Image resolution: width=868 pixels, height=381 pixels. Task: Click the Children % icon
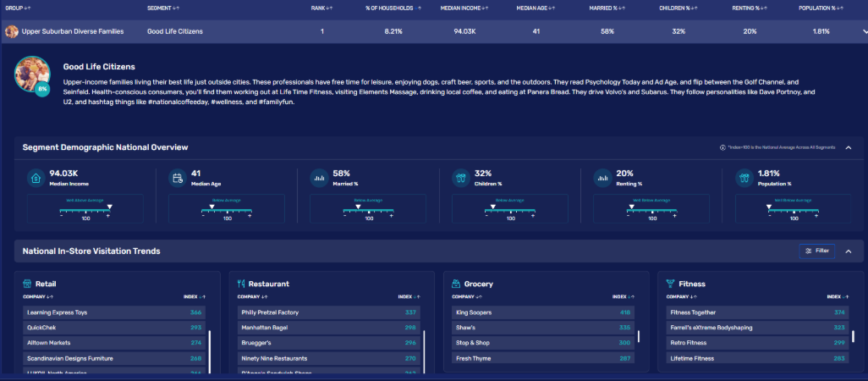point(461,179)
